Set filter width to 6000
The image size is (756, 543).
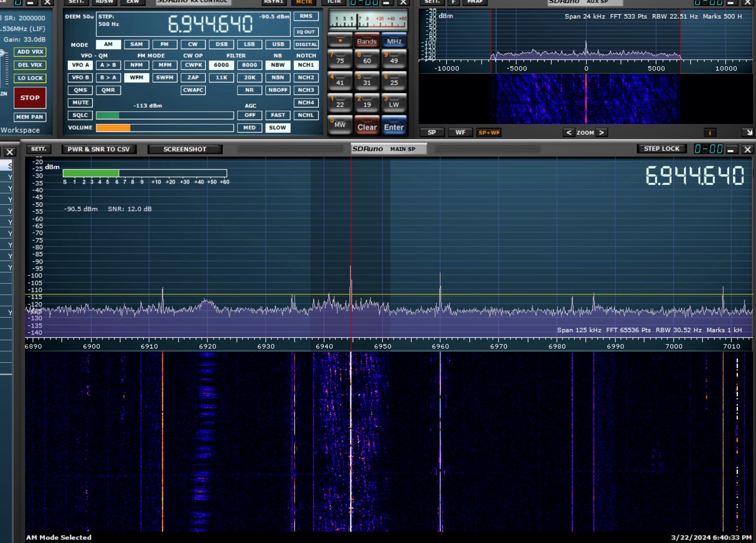(x=221, y=65)
